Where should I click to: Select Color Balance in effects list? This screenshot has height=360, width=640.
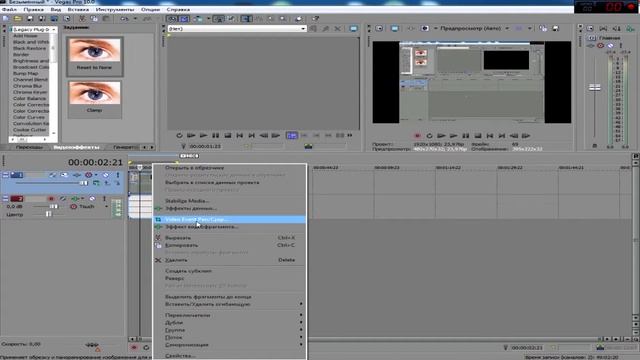(x=29, y=98)
